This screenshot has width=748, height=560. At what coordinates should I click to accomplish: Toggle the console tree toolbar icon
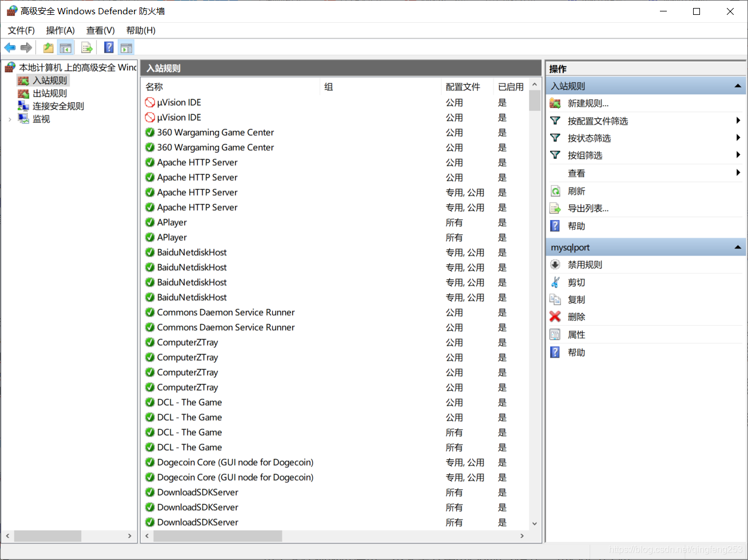pos(66,48)
